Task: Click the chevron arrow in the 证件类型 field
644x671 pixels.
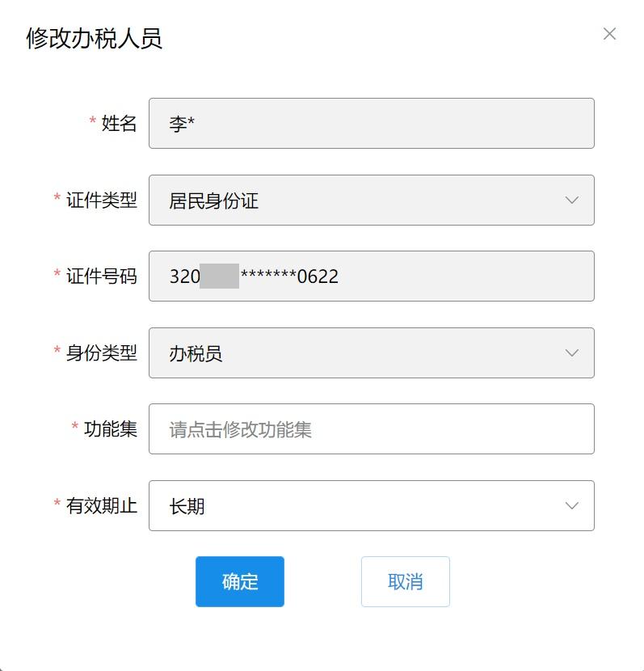Action: click(x=572, y=200)
